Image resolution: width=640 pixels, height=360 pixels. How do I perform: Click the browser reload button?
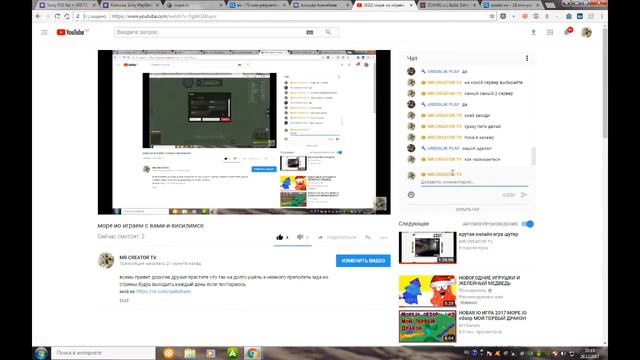point(57,16)
